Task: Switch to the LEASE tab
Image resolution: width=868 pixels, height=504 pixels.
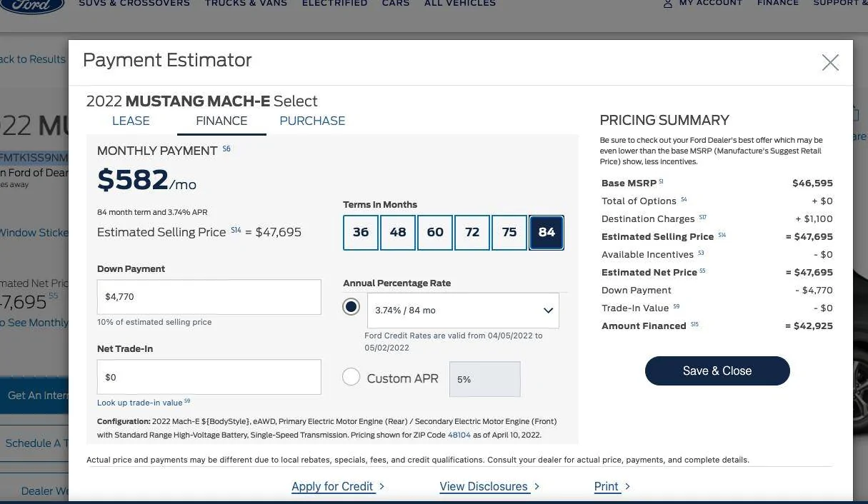Action: click(131, 121)
